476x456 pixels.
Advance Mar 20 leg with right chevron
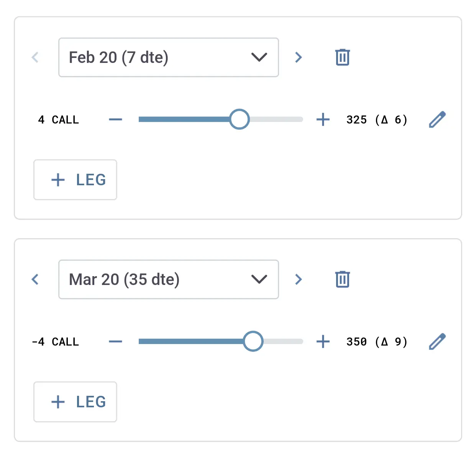tap(298, 279)
